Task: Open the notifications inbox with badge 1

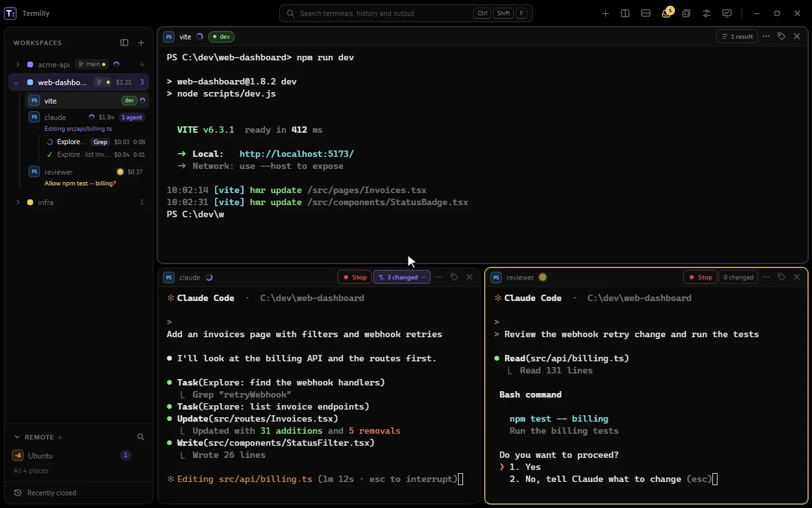Action: pyautogui.click(x=666, y=13)
